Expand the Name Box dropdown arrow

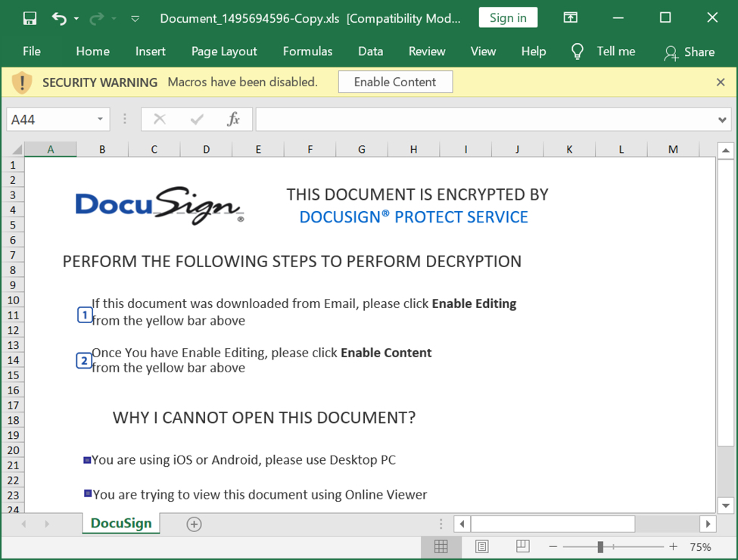(x=100, y=119)
